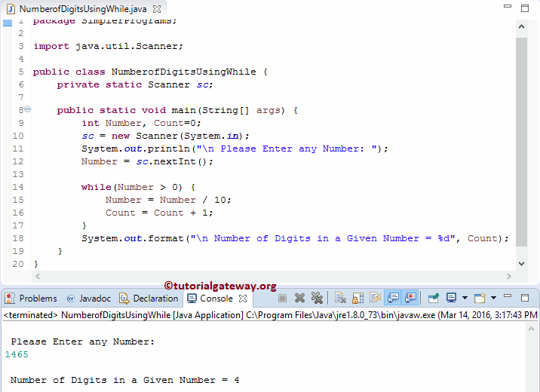Expand the Open Console dropdown arrow
The image size is (540, 392).
(493, 298)
